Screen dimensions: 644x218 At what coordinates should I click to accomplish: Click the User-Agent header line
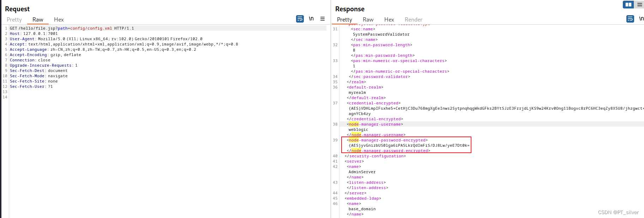pos(106,39)
